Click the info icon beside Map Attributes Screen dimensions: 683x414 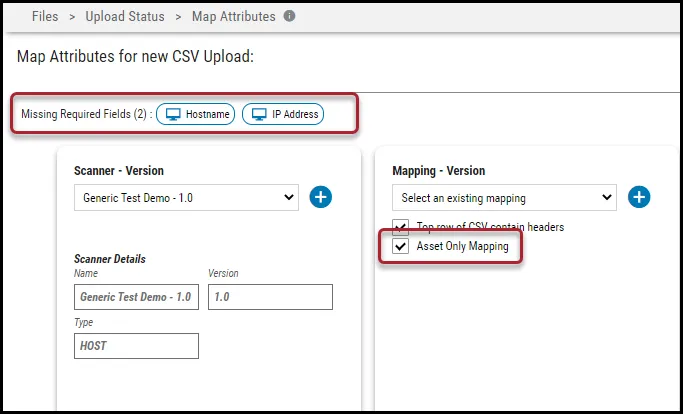[289, 16]
